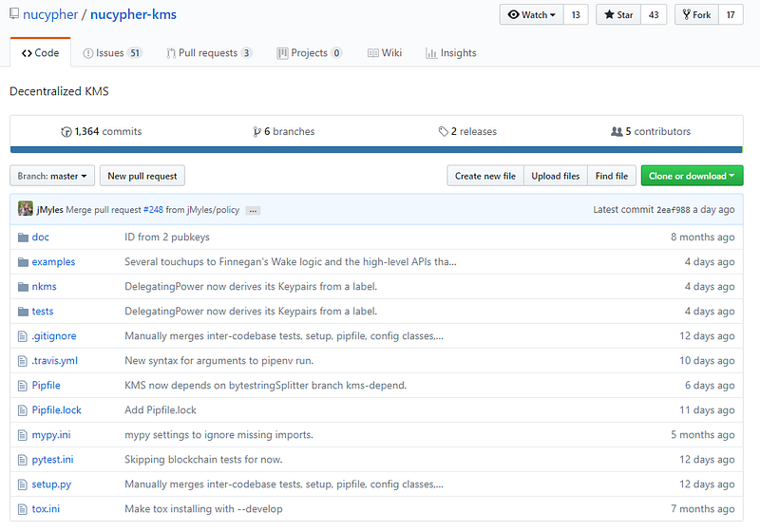Open commit 'Skipping blockchain tests for now.'
The height and width of the screenshot is (532, 760).
(x=203, y=459)
